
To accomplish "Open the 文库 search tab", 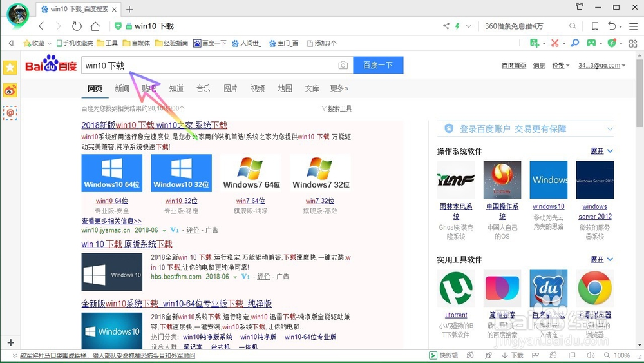I will pos(312,88).
